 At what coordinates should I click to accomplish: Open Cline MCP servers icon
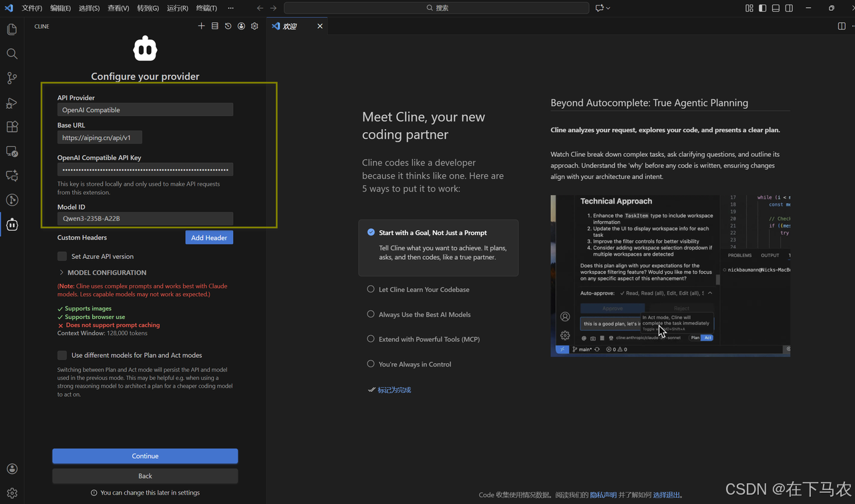[x=215, y=26]
